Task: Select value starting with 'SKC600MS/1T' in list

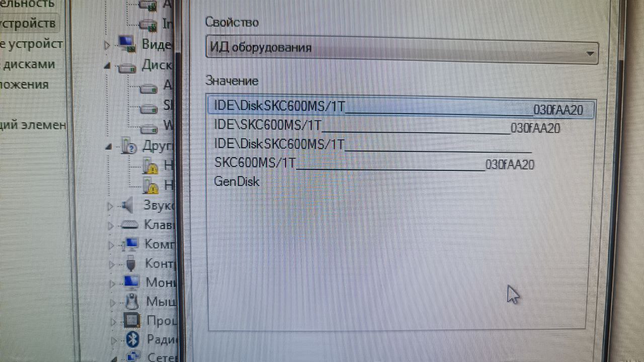Action: point(374,163)
